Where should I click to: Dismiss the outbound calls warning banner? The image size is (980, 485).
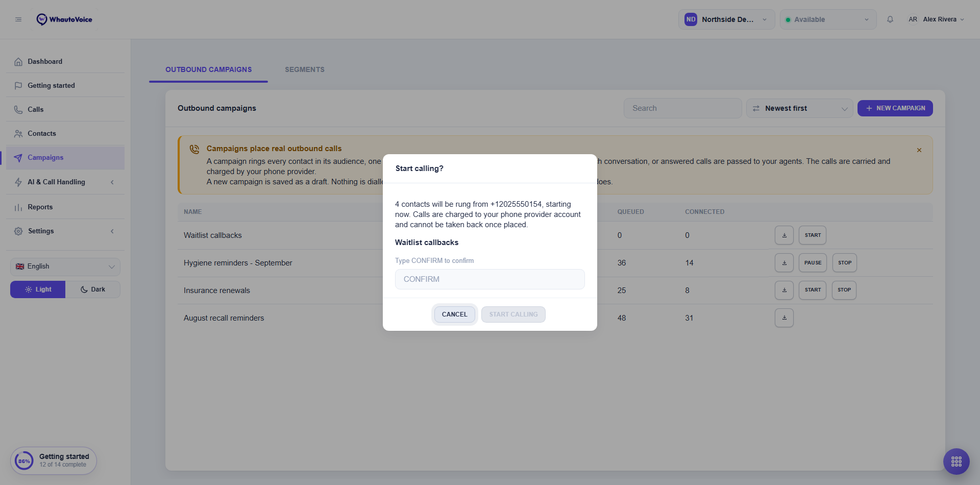tap(919, 150)
